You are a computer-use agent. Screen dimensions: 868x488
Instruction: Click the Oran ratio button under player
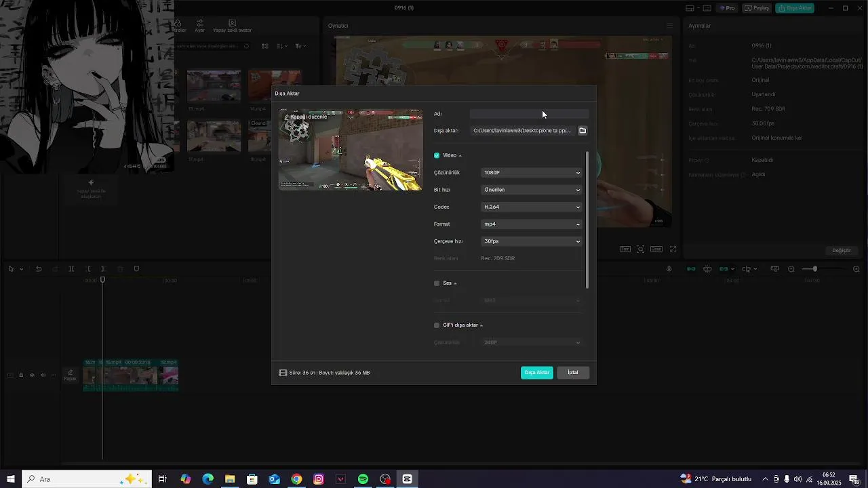pyautogui.click(x=656, y=249)
